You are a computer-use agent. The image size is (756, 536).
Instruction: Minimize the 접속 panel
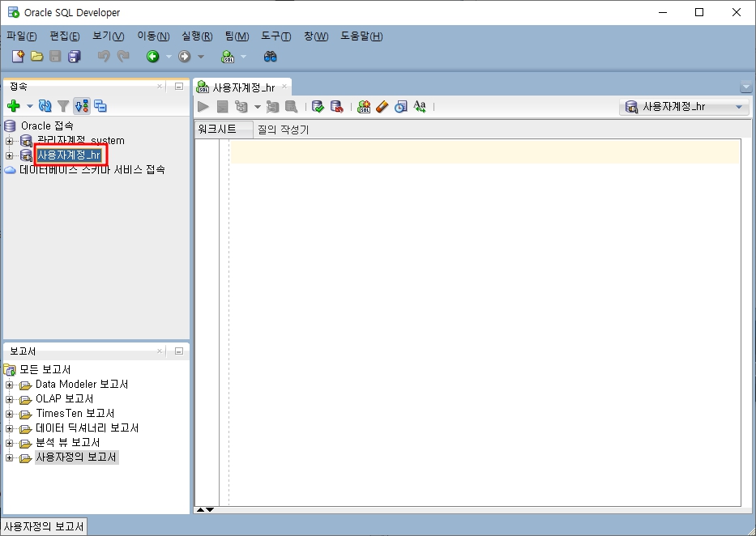click(179, 86)
